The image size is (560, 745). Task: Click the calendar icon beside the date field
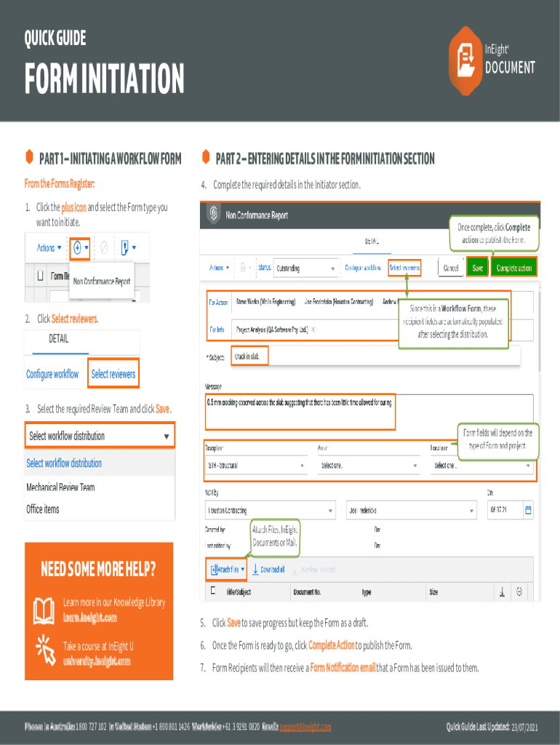(529, 509)
